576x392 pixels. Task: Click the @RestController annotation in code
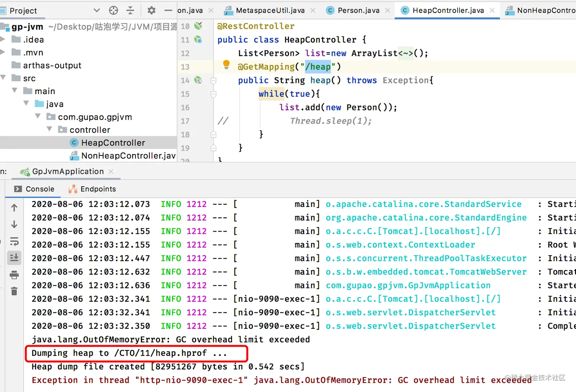[x=256, y=26]
